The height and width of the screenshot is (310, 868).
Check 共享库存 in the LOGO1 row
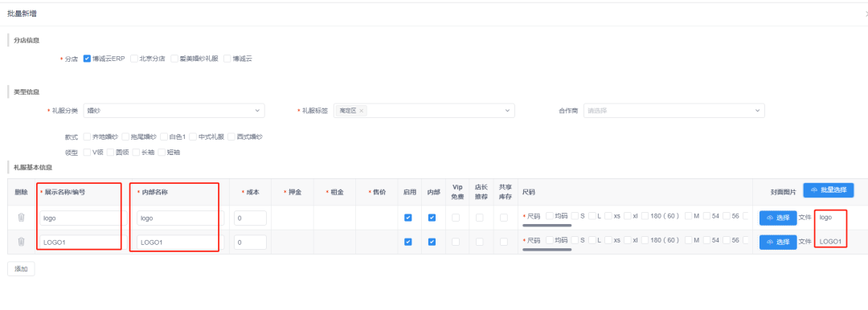pyautogui.click(x=504, y=242)
